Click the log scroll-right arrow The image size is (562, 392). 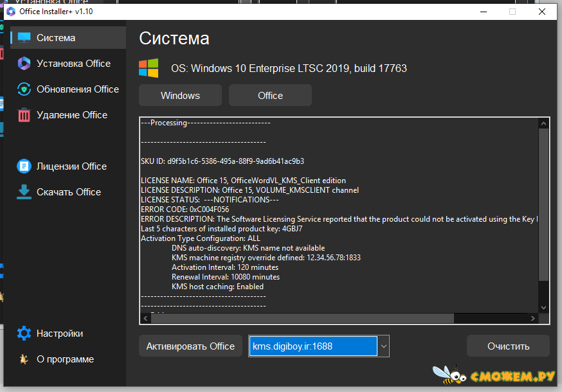pos(533,318)
